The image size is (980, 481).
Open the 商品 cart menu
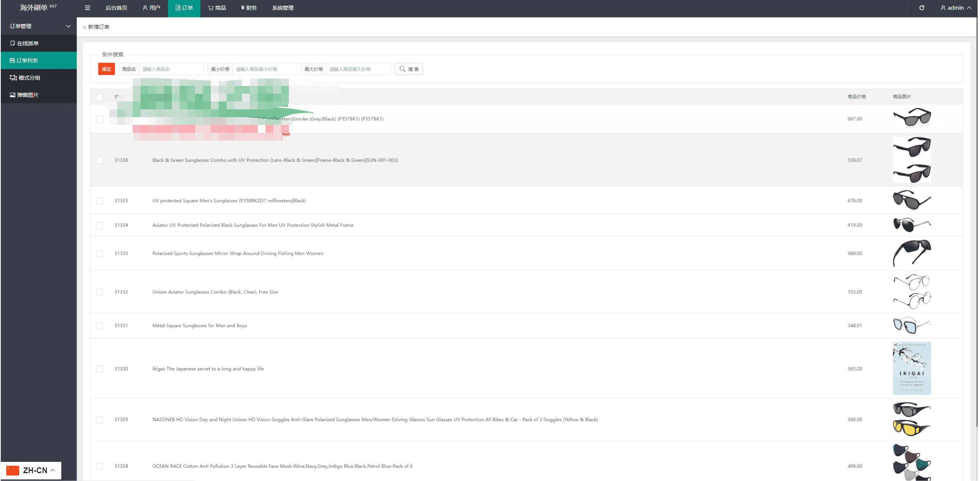[217, 8]
